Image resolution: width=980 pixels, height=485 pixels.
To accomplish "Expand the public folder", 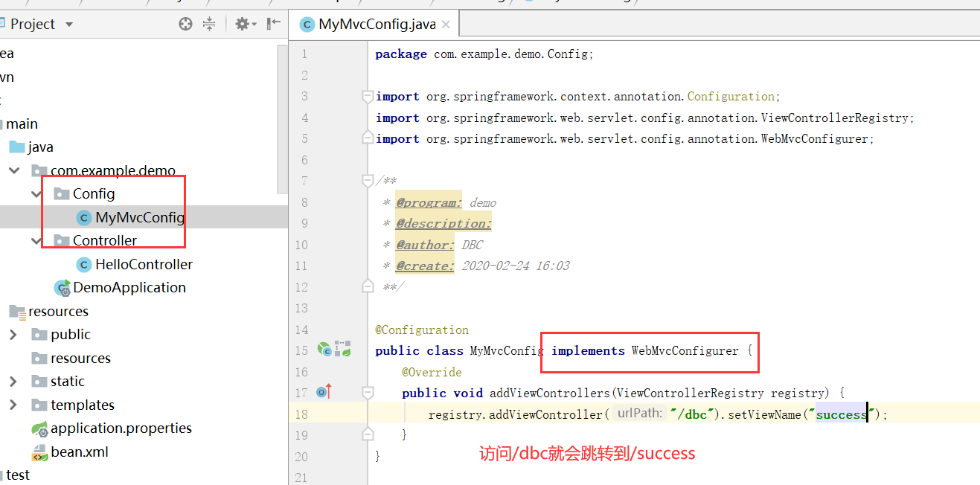I will tap(13, 335).
